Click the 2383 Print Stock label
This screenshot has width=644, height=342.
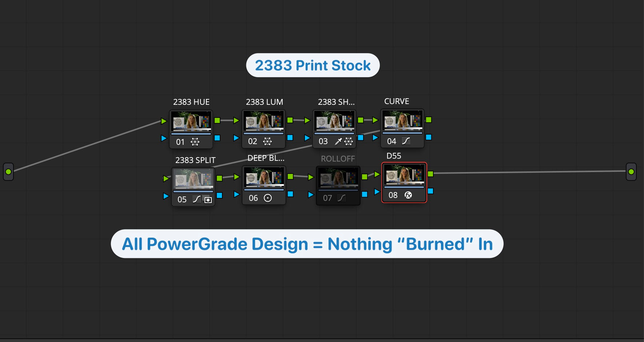tap(313, 65)
